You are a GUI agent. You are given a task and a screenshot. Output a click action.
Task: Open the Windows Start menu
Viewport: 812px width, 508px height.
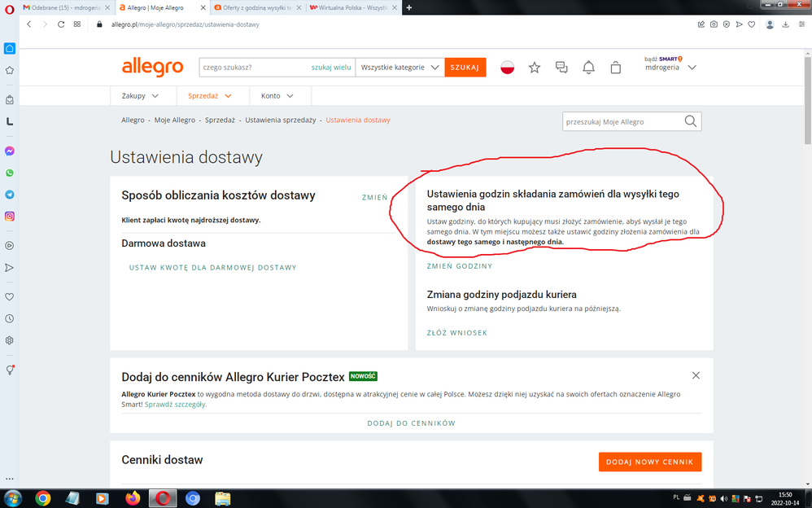(x=12, y=499)
